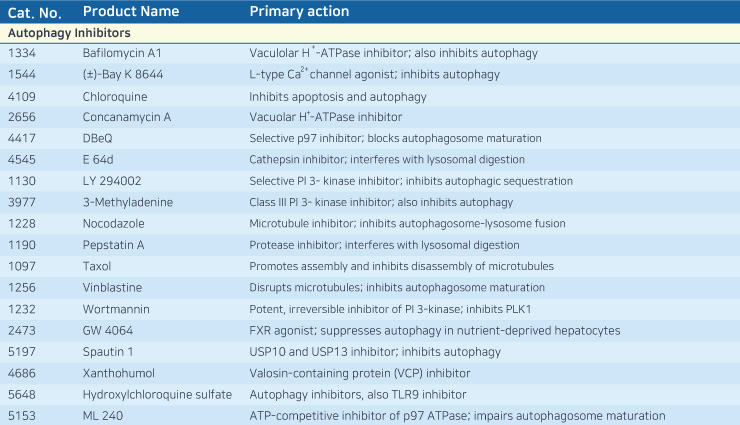
Task: Select the LY 294002 product name
Action: coord(112,181)
